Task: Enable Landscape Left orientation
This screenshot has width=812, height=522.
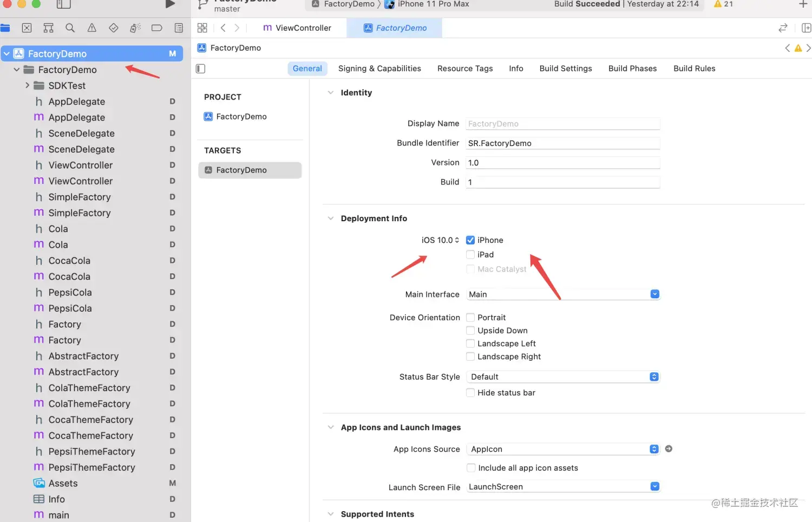Action: (470, 343)
